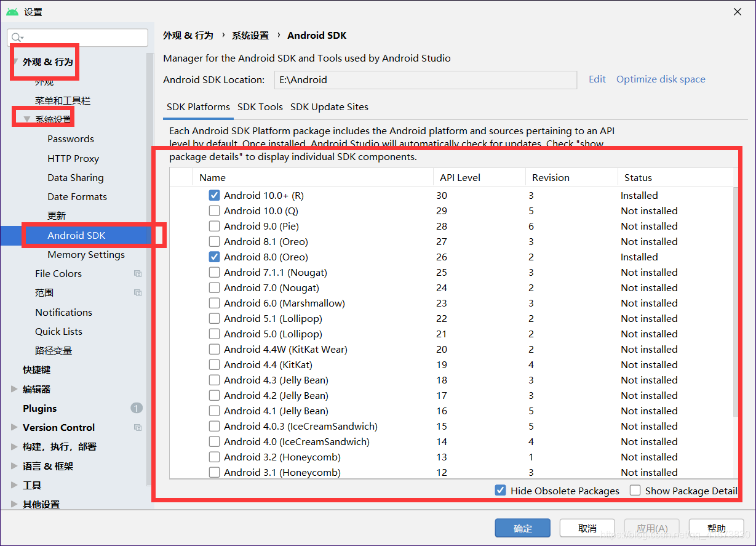Select Date Formats in settings tree
The width and height of the screenshot is (756, 546).
(77, 197)
